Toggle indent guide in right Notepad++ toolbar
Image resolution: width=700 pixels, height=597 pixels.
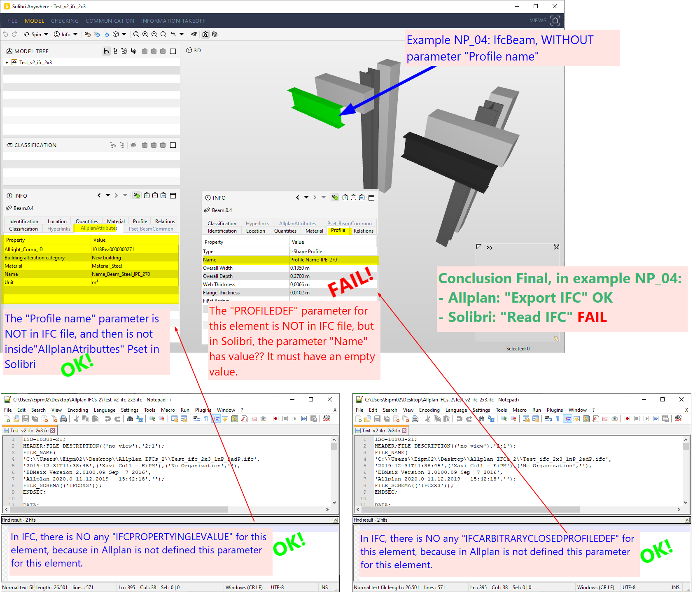click(568, 419)
